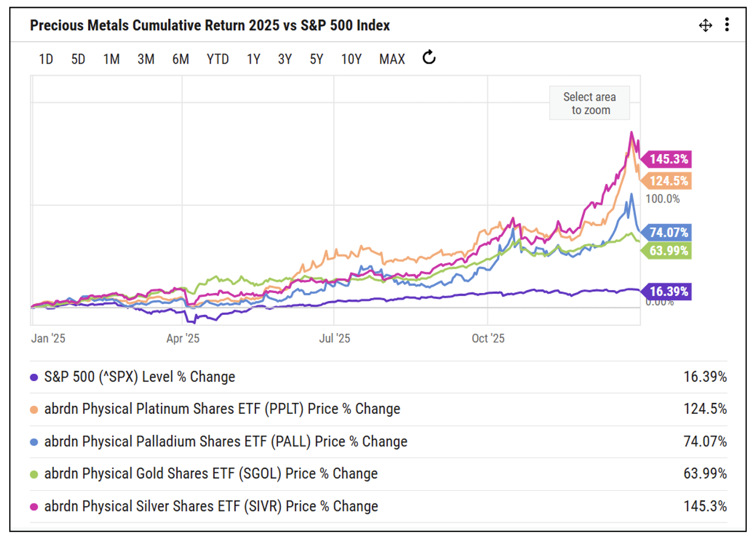Screen dimensions: 756x540
Task: Select the 5D time range
Action: tap(78, 59)
